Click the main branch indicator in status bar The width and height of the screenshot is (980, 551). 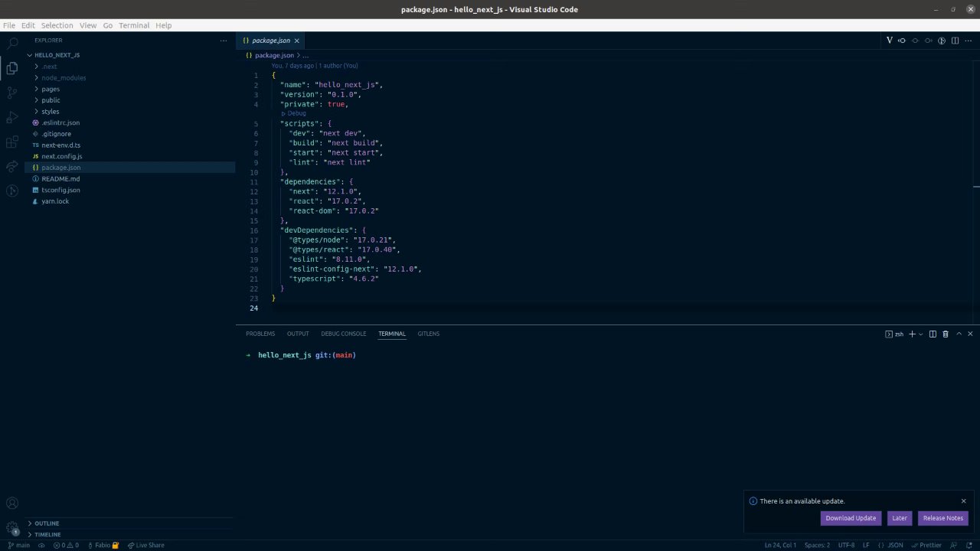click(18, 546)
